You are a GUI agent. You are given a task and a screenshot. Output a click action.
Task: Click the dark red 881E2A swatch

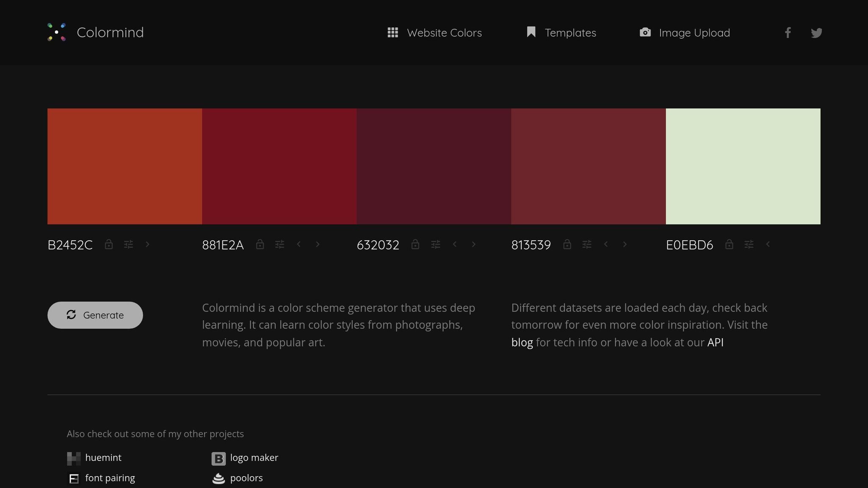tap(279, 166)
